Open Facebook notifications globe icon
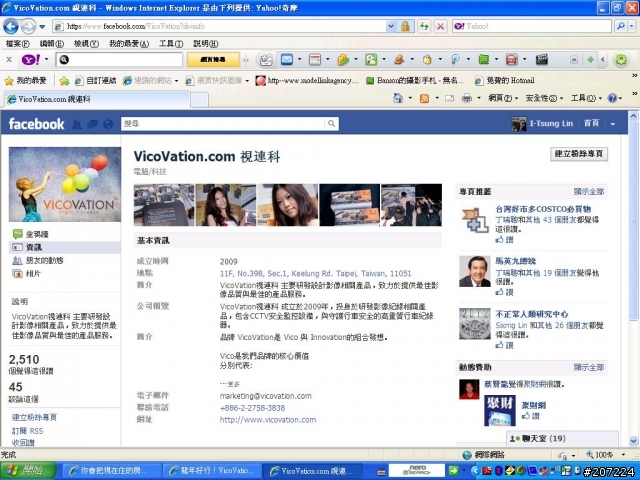 pyautogui.click(x=108, y=124)
